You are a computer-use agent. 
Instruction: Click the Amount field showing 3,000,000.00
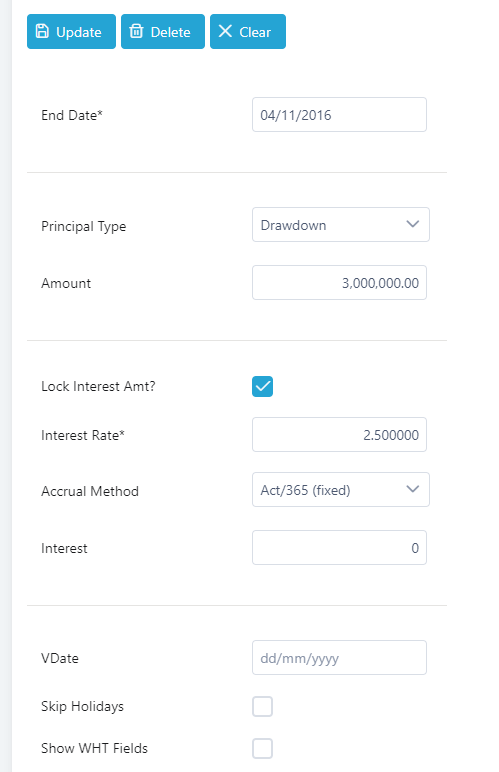point(340,283)
